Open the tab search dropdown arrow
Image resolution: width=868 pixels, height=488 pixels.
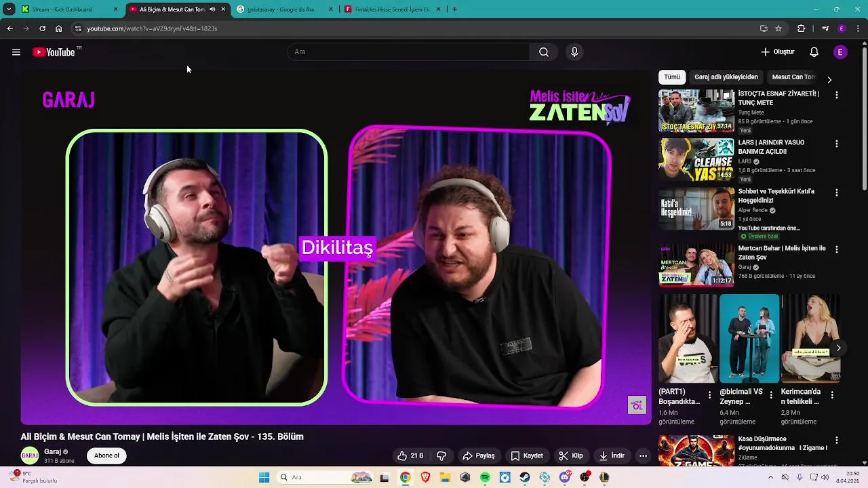pyautogui.click(x=9, y=9)
